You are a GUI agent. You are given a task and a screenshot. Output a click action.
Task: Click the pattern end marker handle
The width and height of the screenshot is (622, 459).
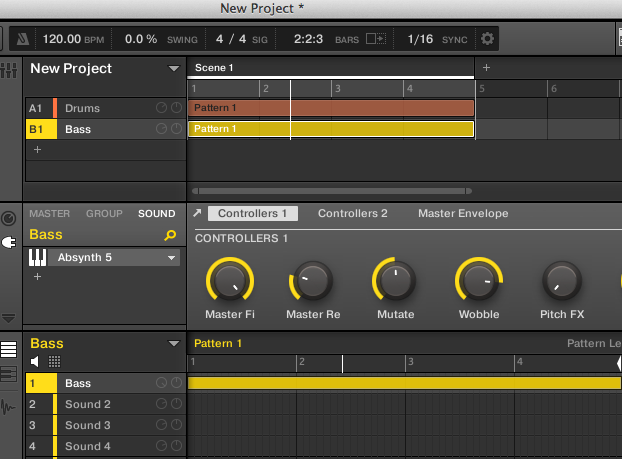click(x=619, y=363)
